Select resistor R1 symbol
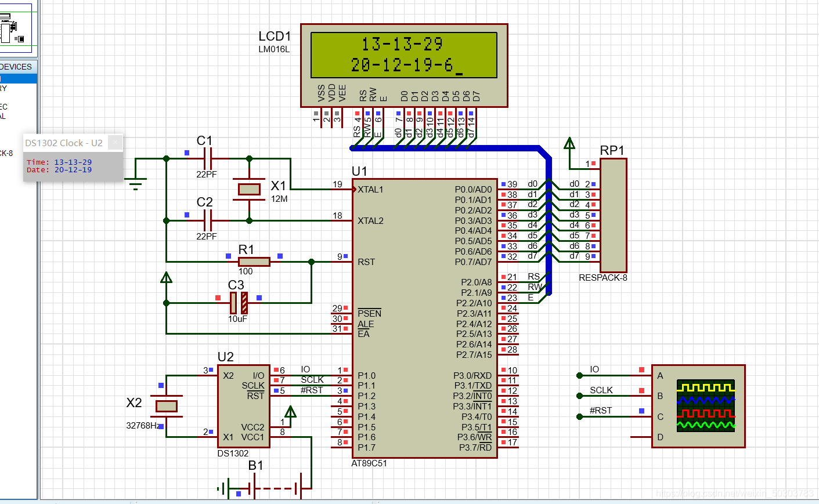Viewport: 819px width, 504px height. 254,262
